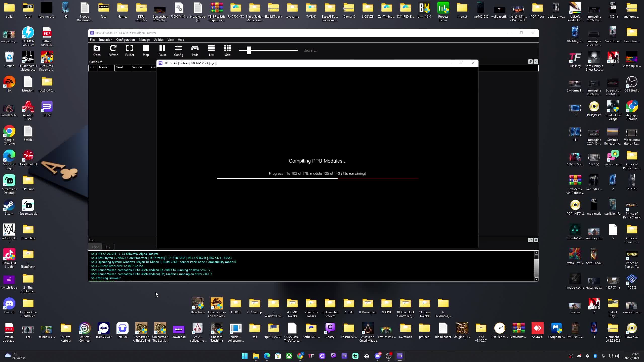The width and height of the screenshot is (644, 362).
Task: Select the Alcohol 120% desktop icon
Action: (28, 111)
